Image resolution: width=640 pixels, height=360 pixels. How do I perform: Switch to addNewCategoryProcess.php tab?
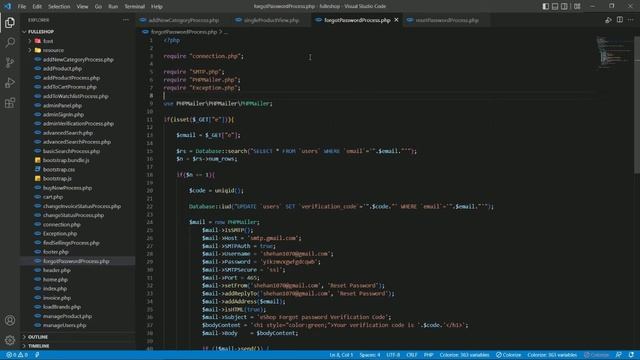(x=183, y=20)
